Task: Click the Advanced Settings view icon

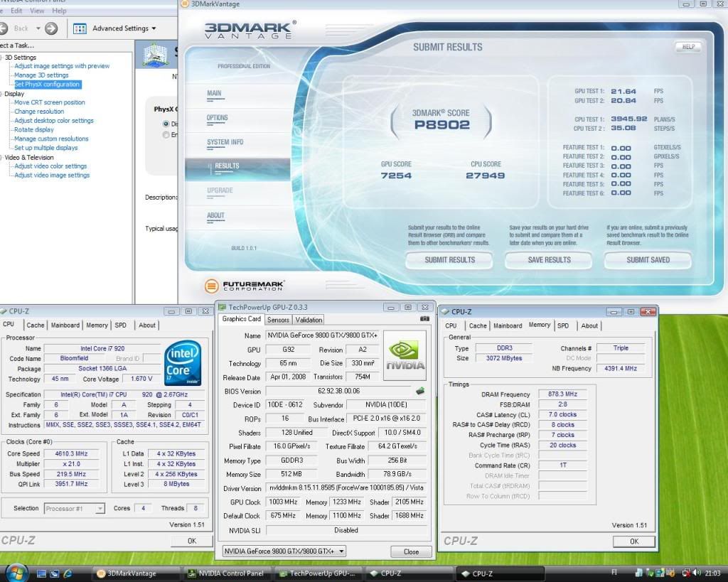Action: click(x=80, y=28)
